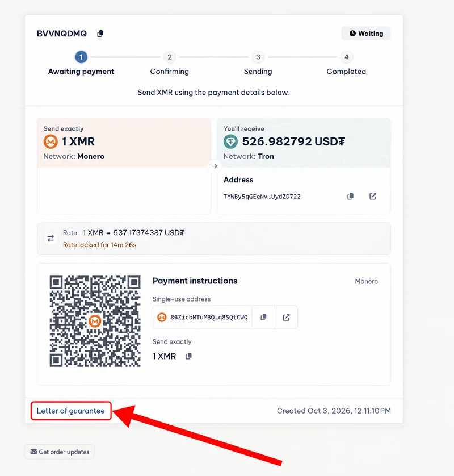The width and height of the screenshot is (454, 476).
Task: Copy the Tron receiving address
Action: 350,197
